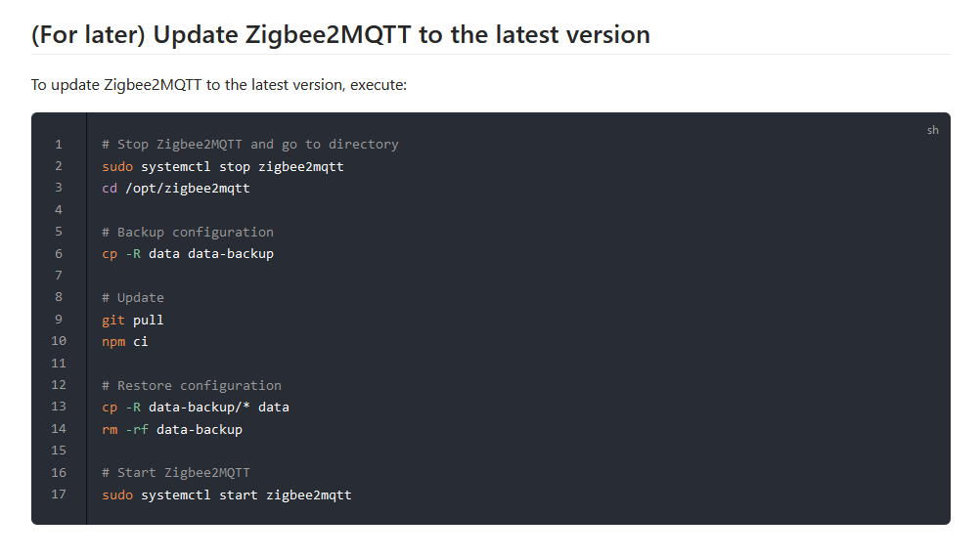Click the '# Backup configuration' comment
Image resolution: width=980 pixels, height=559 pixels.
coord(188,233)
